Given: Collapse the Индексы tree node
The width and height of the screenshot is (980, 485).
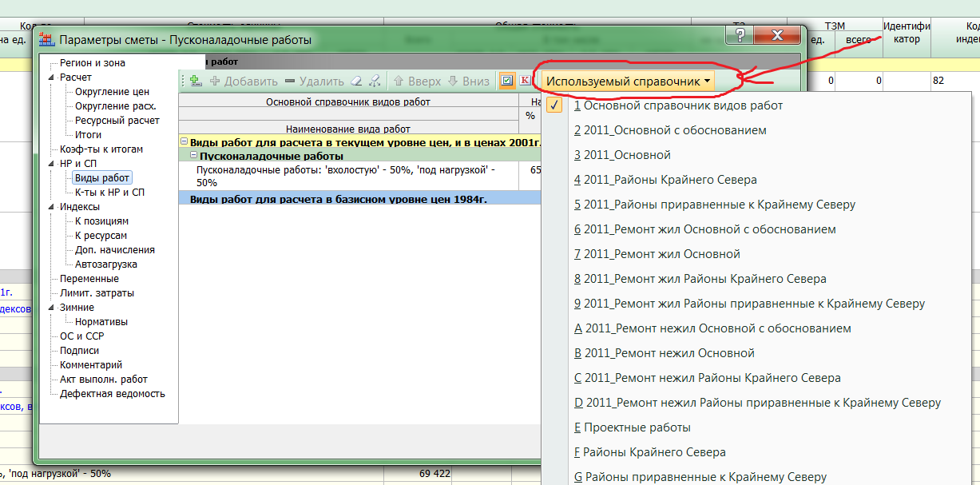Looking at the screenshot, I should 52,207.
